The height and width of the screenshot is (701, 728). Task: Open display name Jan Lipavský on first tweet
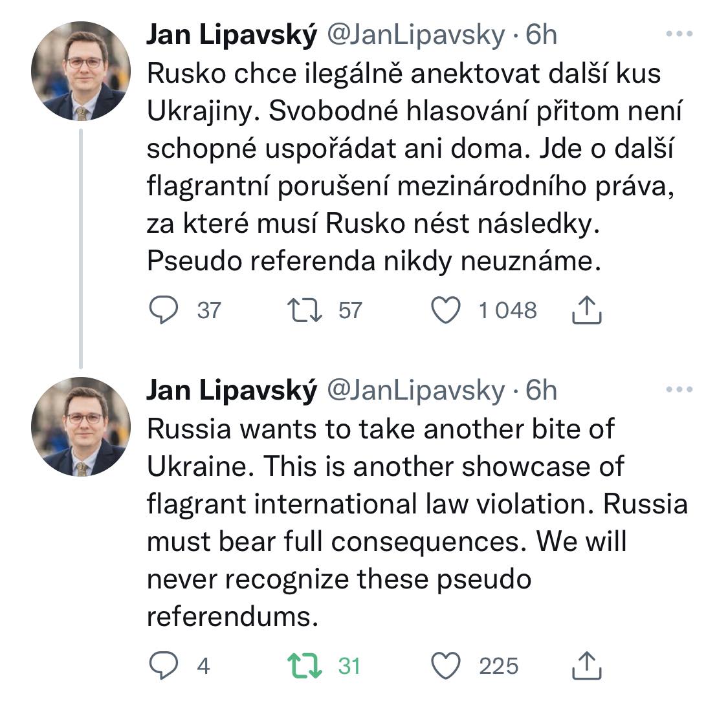click(232, 36)
